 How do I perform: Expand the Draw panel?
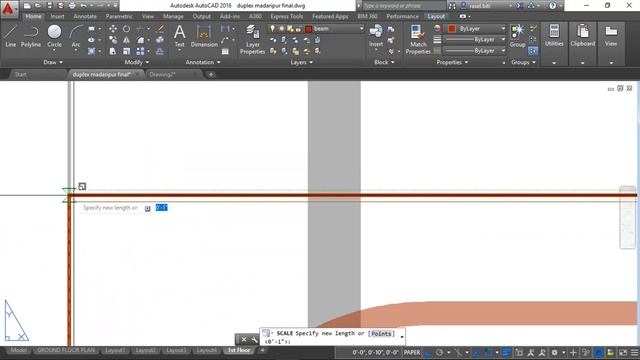pyautogui.click(x=53, y=62)
